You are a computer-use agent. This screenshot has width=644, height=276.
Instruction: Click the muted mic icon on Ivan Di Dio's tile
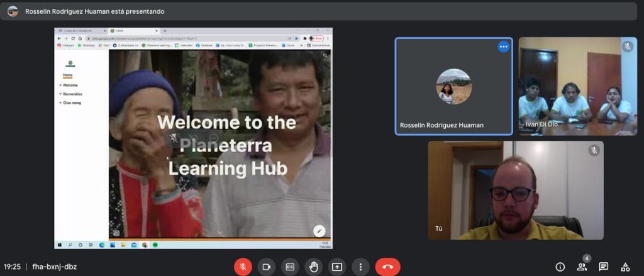[x=628, y=47]
